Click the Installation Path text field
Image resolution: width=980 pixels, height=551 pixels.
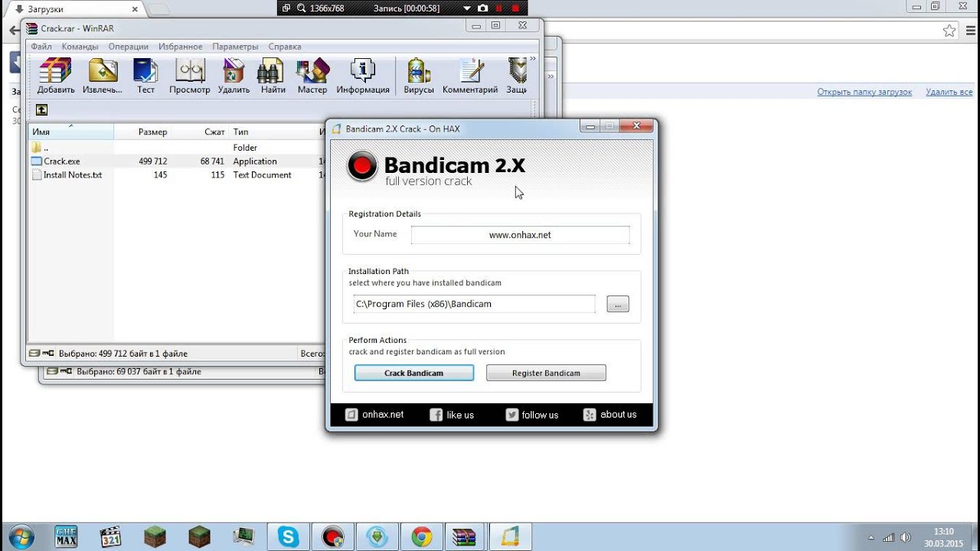pyautogui.click(x=474, y=304)
